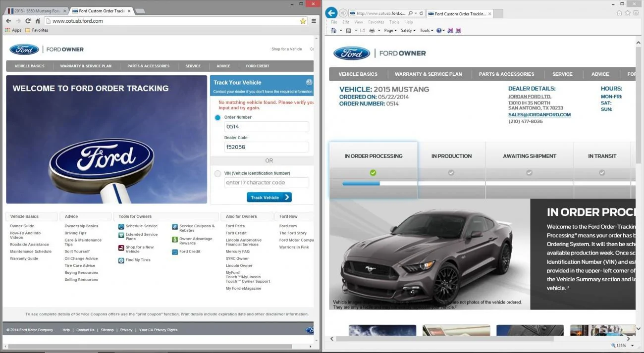Click the IE search magnifier in address bar

(x=410, y=13)
